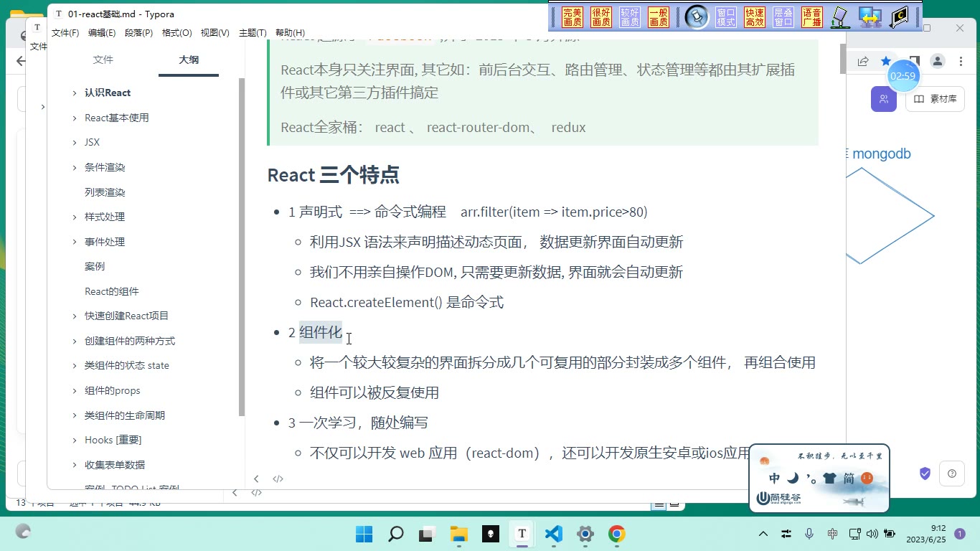The image size is (980, 551).
Task: Open Google Chrome from taskbar
Action: tap(616, 534)
